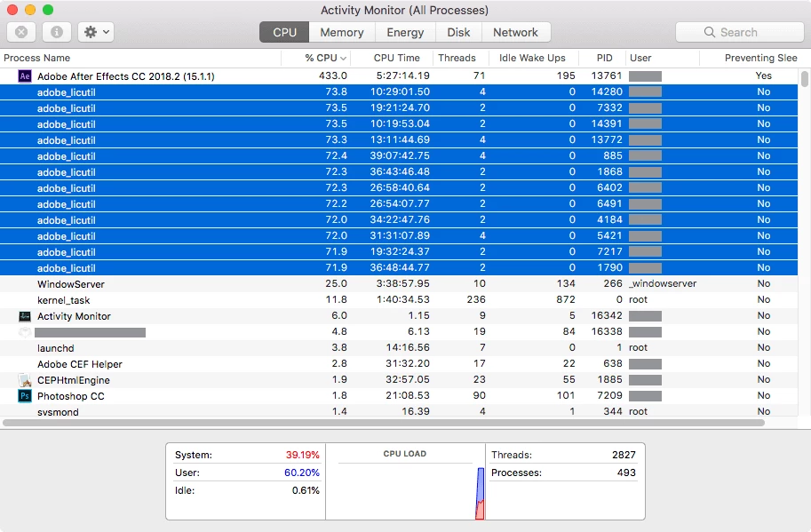This screenshot has width=811, height=532.
Task: Select the kernel_task process row
Action: [399, 300]
